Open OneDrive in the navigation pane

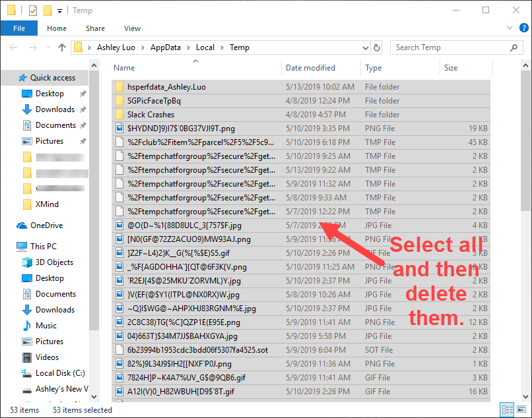tap(46, 225)
